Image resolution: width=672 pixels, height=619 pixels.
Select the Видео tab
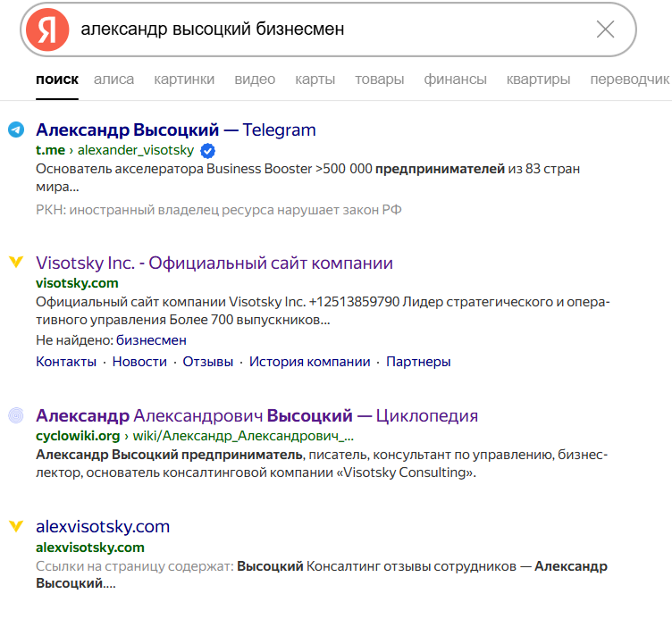click(x=255, y=79)
